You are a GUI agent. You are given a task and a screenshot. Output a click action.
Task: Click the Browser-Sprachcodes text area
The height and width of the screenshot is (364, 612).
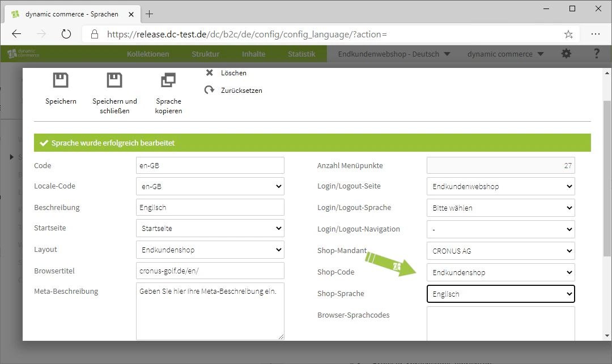[501, 323]
